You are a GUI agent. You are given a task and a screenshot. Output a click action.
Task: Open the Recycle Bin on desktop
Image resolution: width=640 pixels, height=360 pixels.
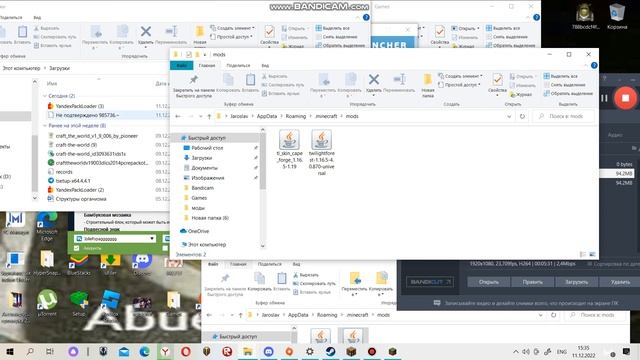(617, 16)
